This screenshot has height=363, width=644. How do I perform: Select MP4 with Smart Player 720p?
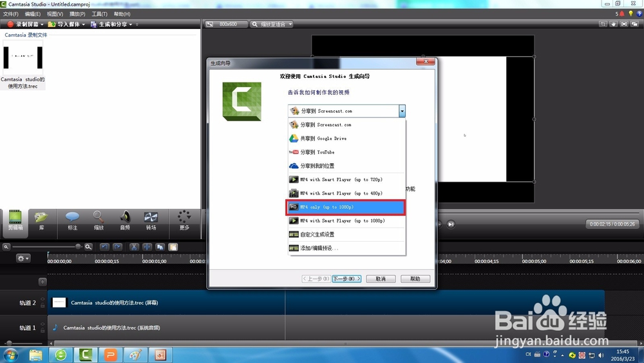coord(346,180)
